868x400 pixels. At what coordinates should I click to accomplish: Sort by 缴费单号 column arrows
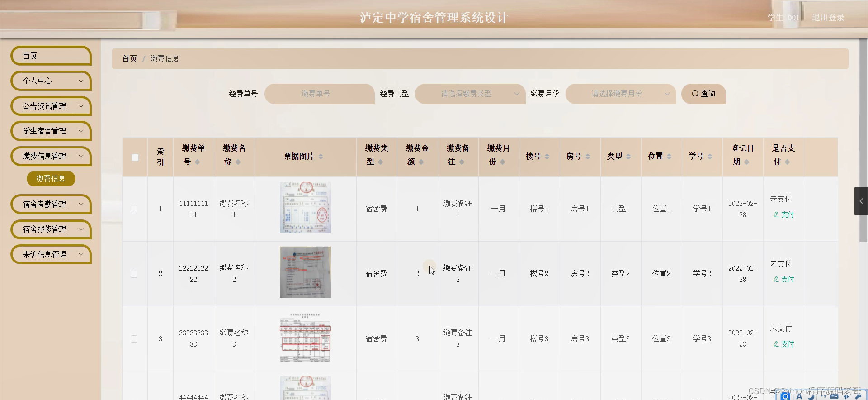[197, 162]
